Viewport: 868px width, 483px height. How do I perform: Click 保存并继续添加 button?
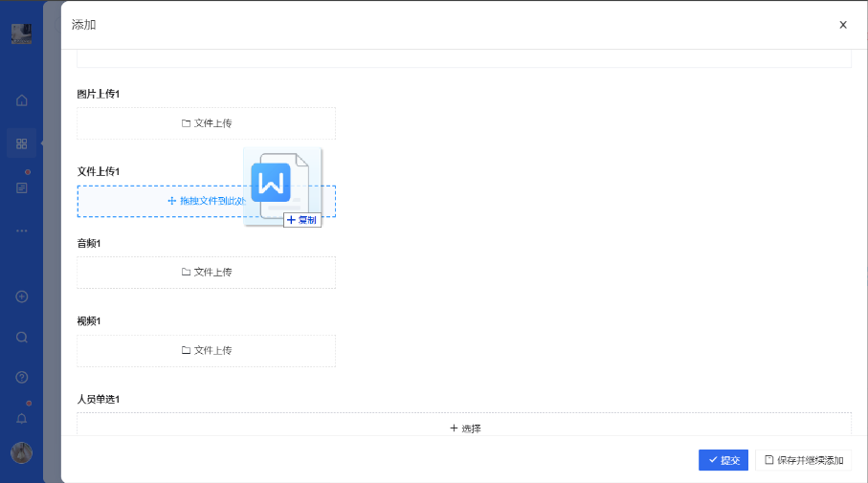tap(803, 460)
